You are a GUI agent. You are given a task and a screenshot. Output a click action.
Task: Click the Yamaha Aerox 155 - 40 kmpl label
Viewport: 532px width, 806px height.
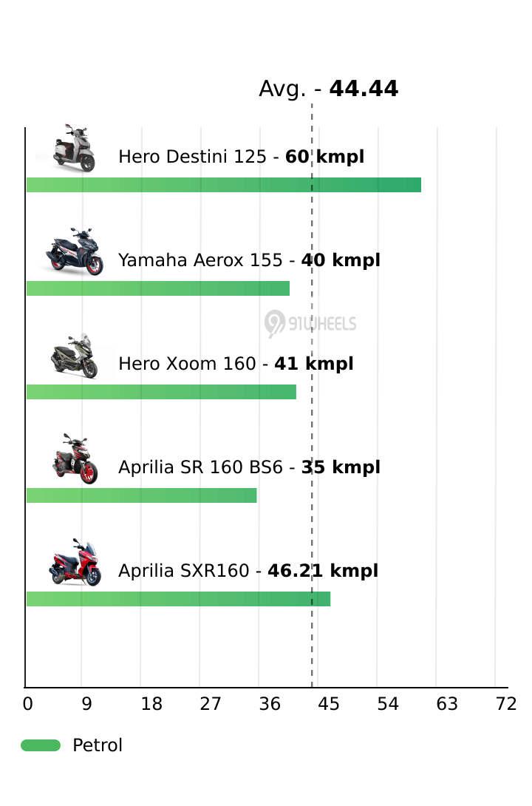pyautogui.click(x=249, y=260)
